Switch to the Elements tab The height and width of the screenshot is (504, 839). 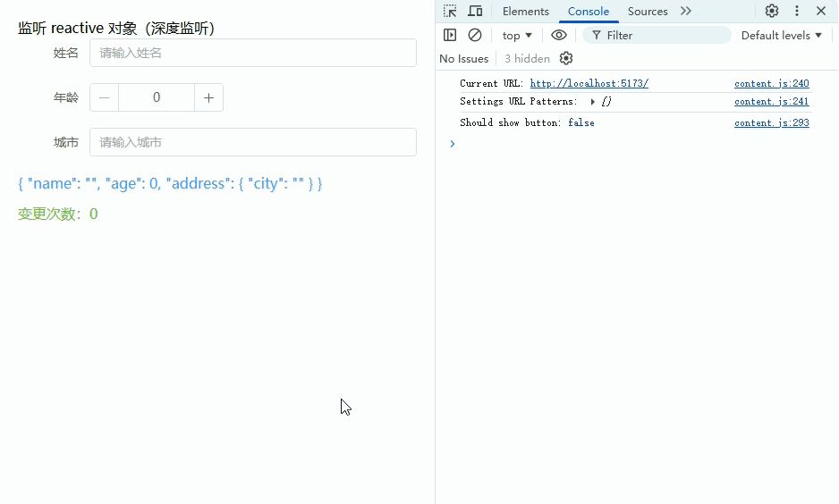point(525,12)
